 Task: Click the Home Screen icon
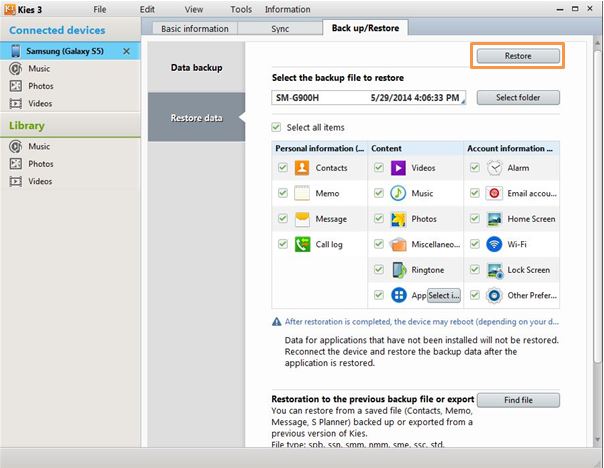pyautogui.click(x=494, y=219)
